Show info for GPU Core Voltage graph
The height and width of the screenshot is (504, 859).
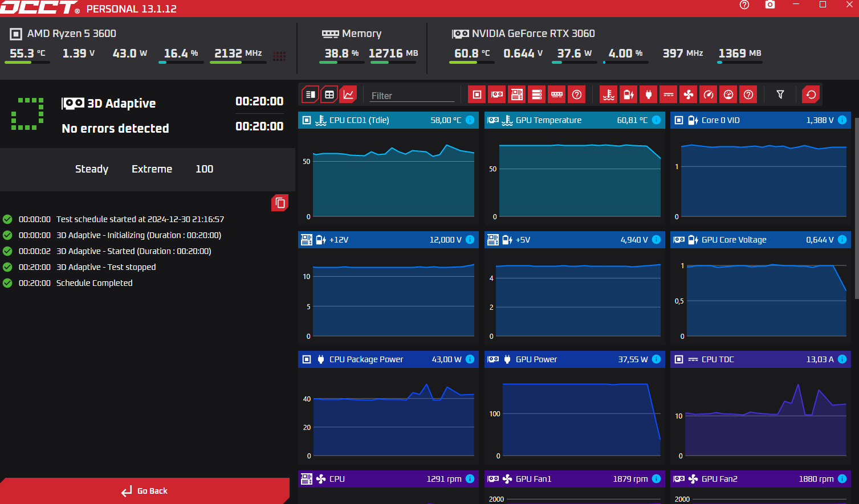(x=842, y=240)
